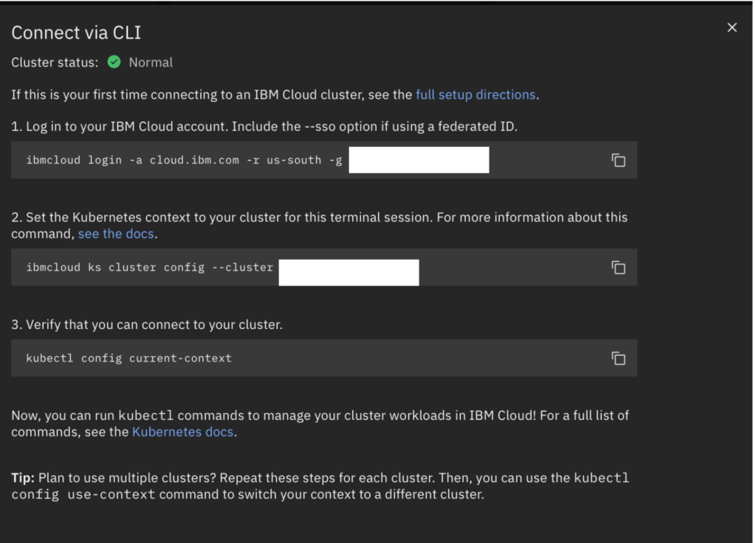Copy the kubectl config current-context command
The height and width of the screenshot is (543, 756).
click(x=618, y=358)
